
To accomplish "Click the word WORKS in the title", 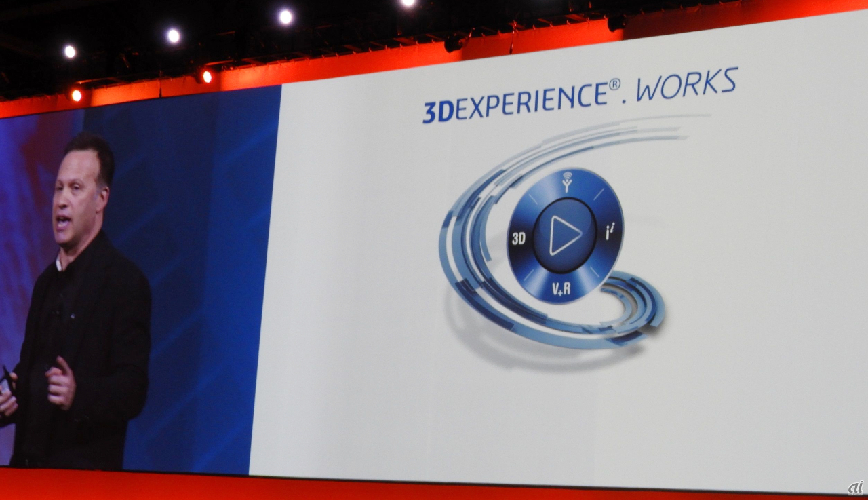I will pos(687,85).
